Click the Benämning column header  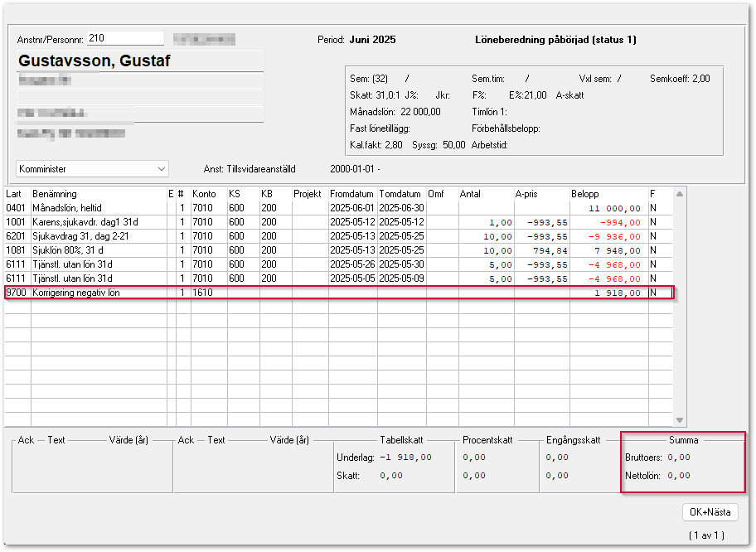[x=55, y=194]
